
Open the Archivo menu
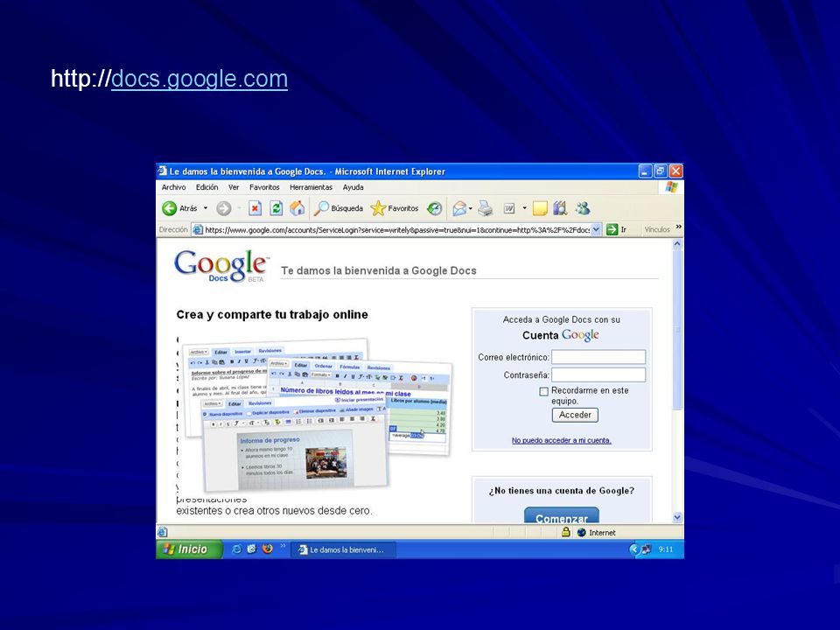tap(173, 187)
